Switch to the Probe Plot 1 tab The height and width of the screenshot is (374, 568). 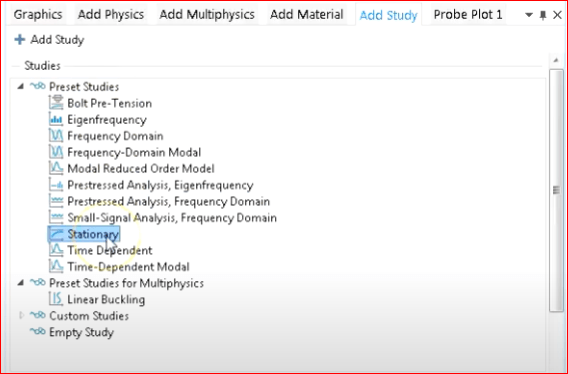468,14
